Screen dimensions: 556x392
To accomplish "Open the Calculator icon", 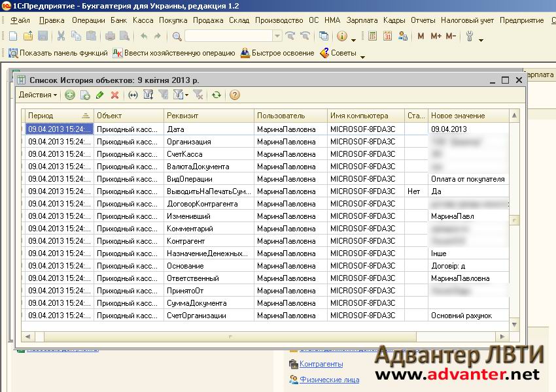I will point(372,36).
